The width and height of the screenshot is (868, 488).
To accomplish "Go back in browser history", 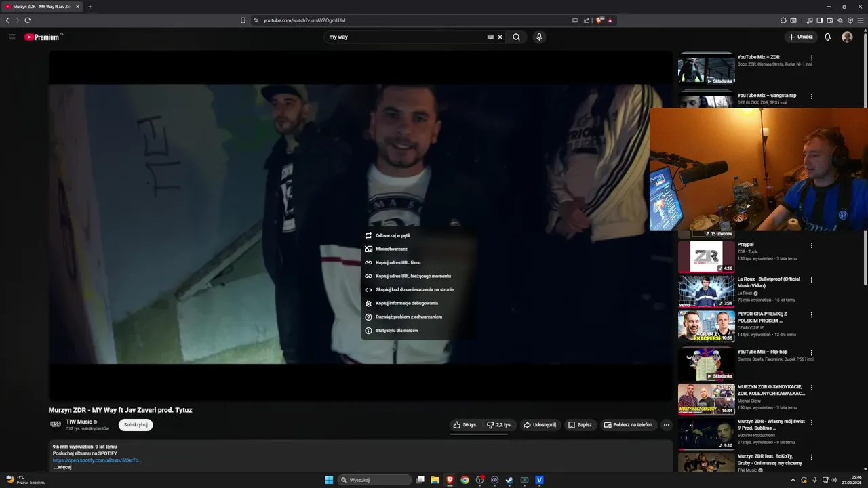I will (x=7, y=20).
